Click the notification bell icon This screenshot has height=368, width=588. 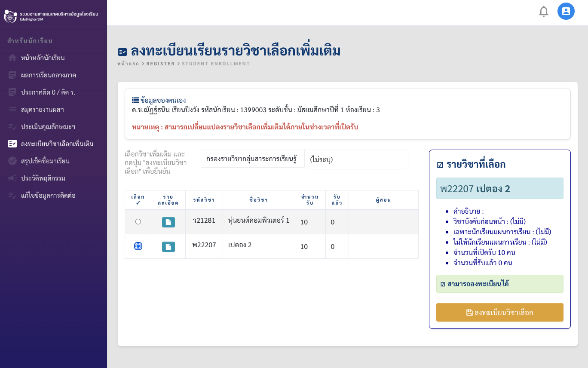(x=544, y=12)
